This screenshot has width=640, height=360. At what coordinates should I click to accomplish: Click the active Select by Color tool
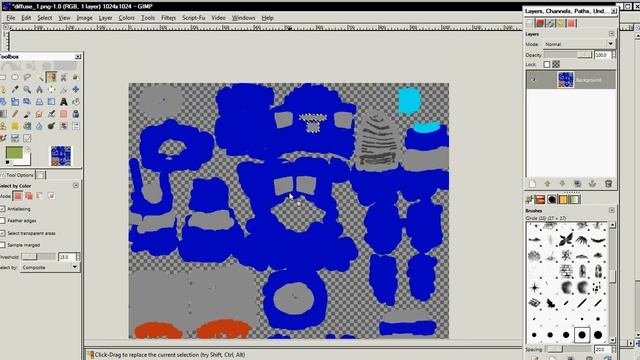coord(51,77)
